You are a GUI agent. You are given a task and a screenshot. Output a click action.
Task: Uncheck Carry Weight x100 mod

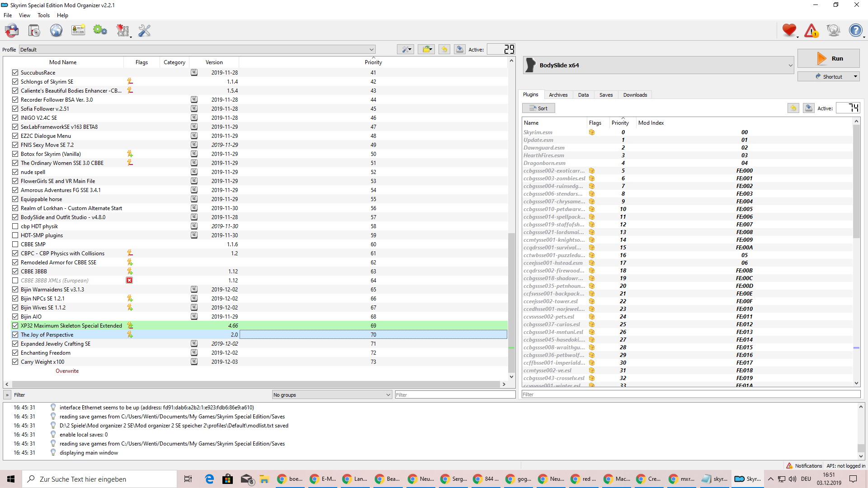[15, 361]
